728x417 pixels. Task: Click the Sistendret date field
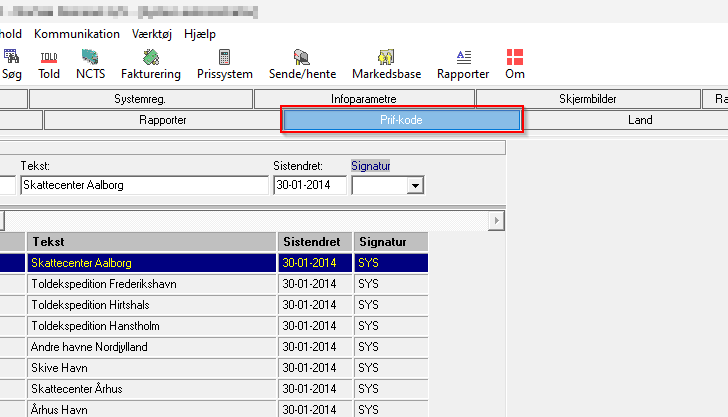click(309, 185)
